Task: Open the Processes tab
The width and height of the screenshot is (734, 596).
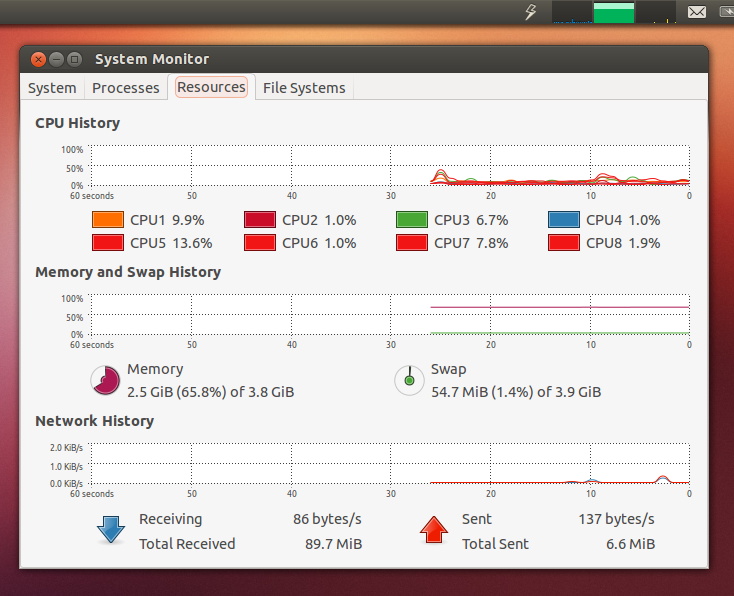Action: click(125, 88)
